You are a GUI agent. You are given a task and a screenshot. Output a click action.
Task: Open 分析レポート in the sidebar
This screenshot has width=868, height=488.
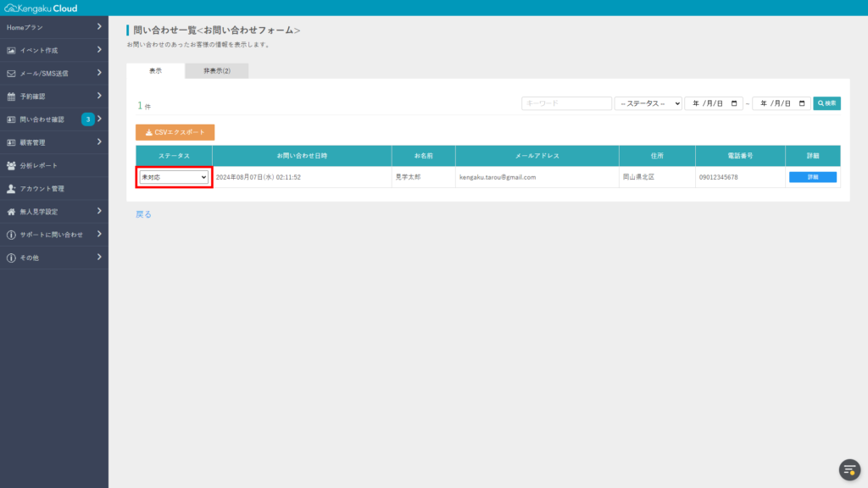pos(54,165)
